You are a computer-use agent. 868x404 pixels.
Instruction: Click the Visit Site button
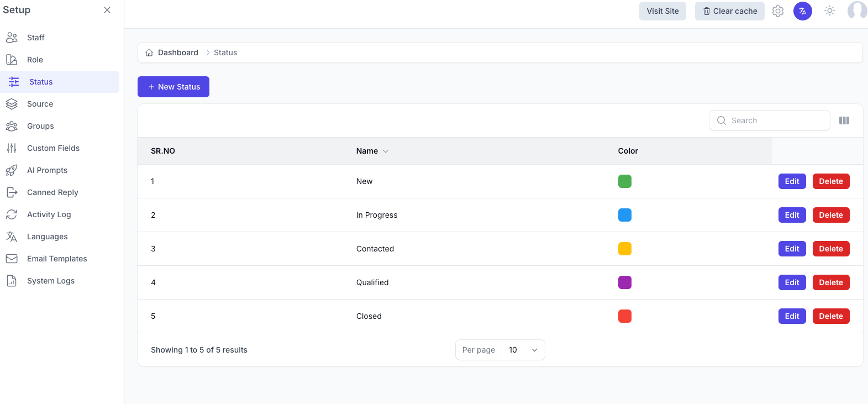tap(662, 11)
